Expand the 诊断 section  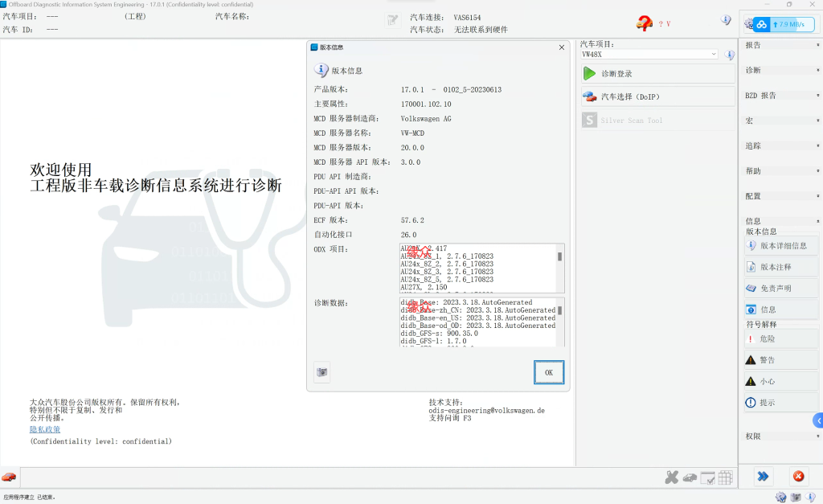pyautogui.click(x=779, y=70)
